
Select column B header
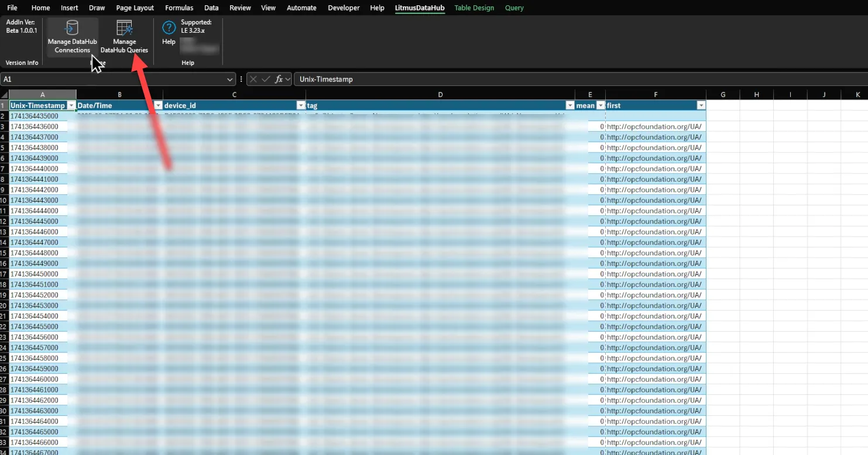119,95
